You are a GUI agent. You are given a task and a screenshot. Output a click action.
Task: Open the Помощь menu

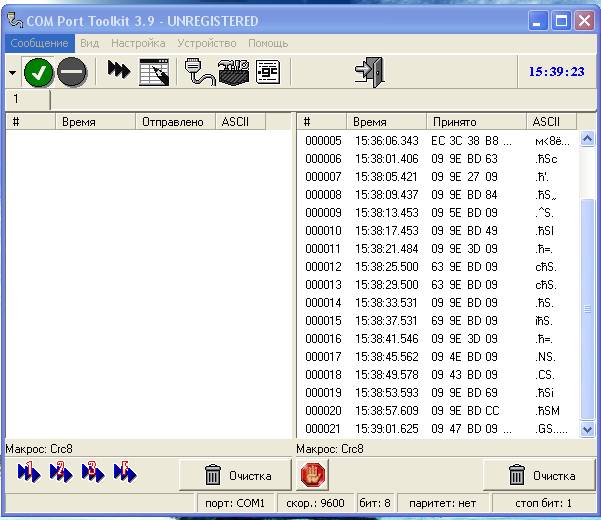(268, 43)
